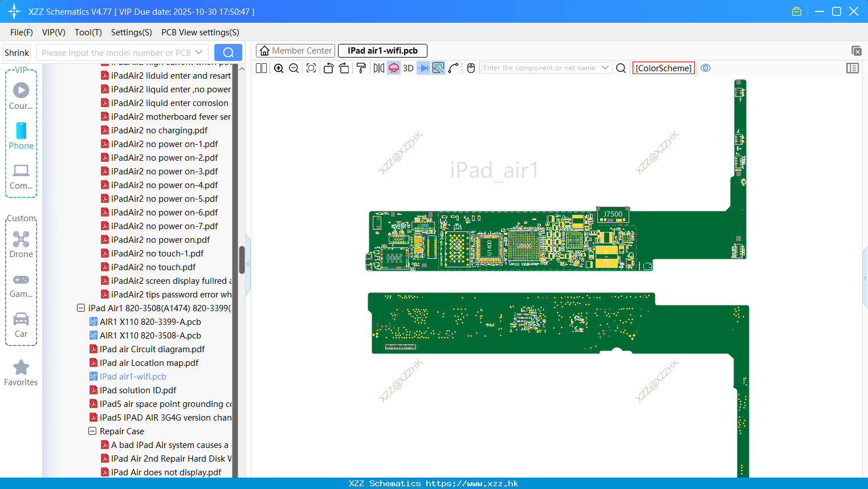Search the component or net name
The height and width of the screenshot is (489, 868).
click(621, 68)
